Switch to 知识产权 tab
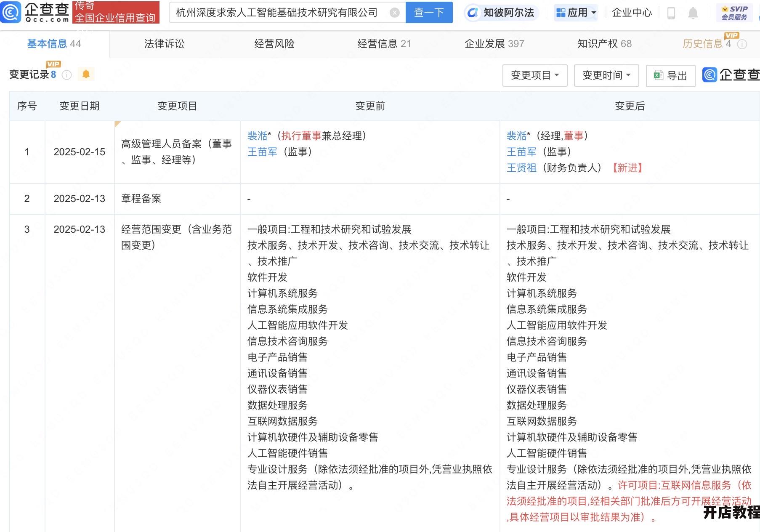This screenshot has width=760, height=532. point(605,44)
